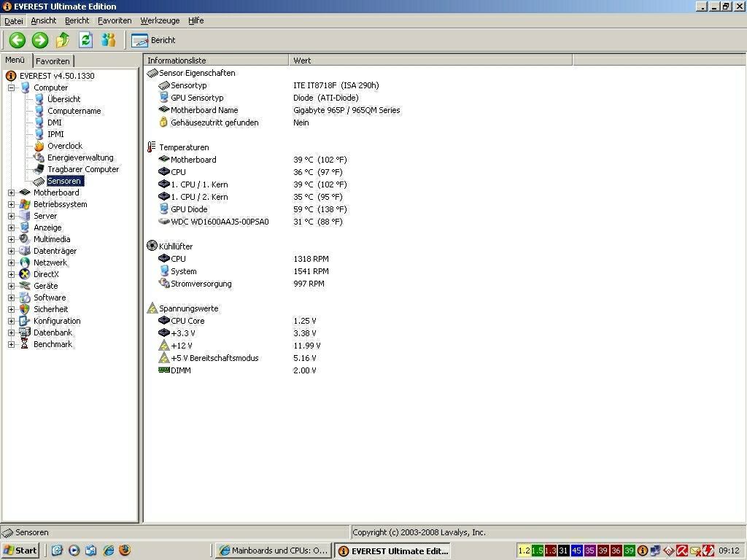
Task: Expand the DirectX tree node
Action: click(11, 274)
